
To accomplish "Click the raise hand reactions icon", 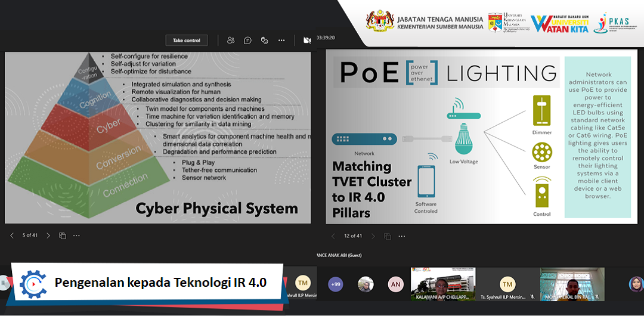I will 264,41.
